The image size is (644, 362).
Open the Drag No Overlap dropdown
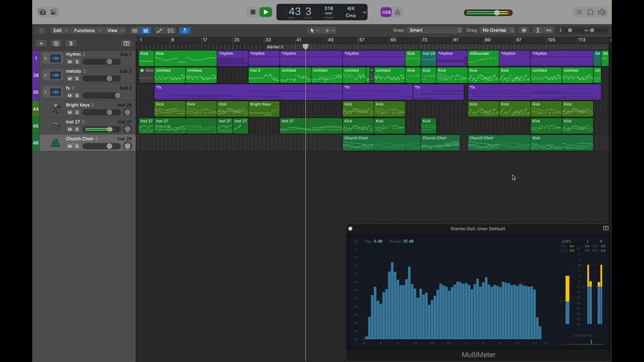(498, 30)
